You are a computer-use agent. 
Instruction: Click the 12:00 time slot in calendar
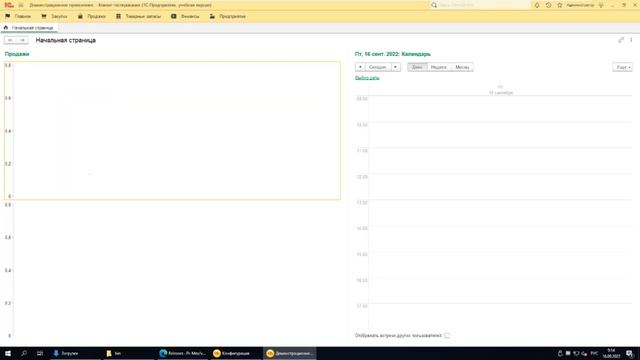pos(500,187)
